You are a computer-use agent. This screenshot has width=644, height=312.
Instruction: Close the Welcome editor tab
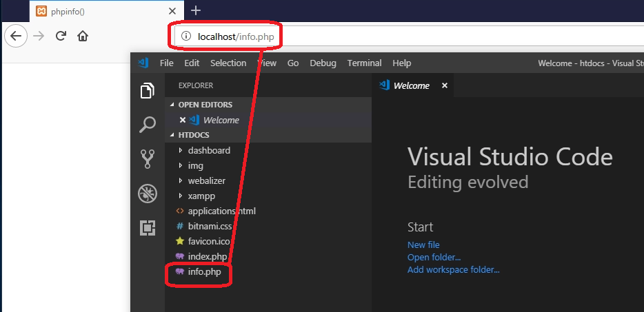coord(445,85)
